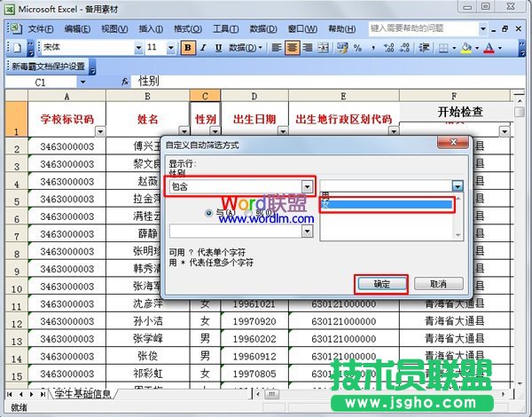Open the 插入(I) menu
532x417 pixels.
coord(151,29)
